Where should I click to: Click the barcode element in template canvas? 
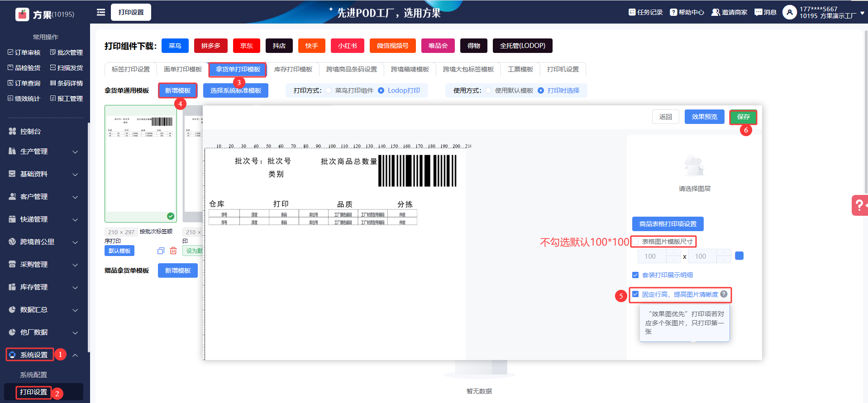pyautogui.click(x=417, y=171)
